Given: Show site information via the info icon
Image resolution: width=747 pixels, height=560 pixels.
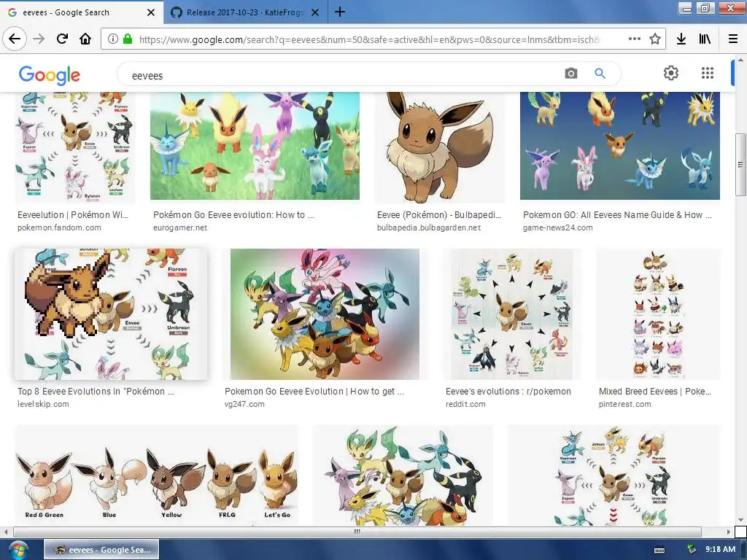Looking at the screenshot, I should (113, 39).
